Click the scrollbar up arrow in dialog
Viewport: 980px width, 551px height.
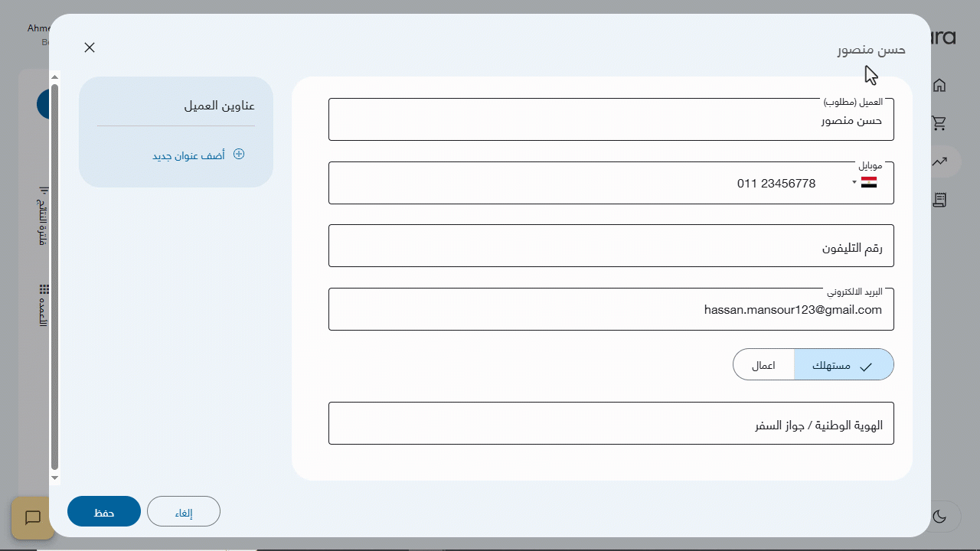pos(54,77)
